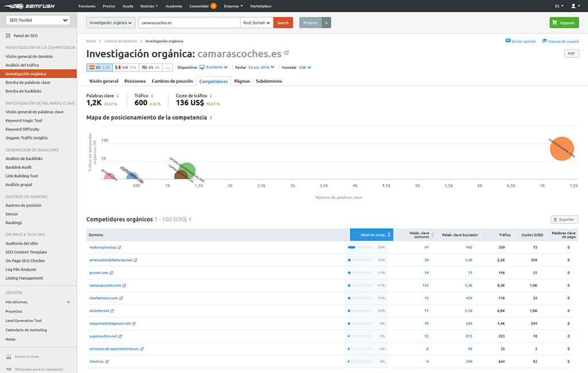Click the info icon beside Palabras clave
Screen dimensions: 588x373
tap(118, 95)
